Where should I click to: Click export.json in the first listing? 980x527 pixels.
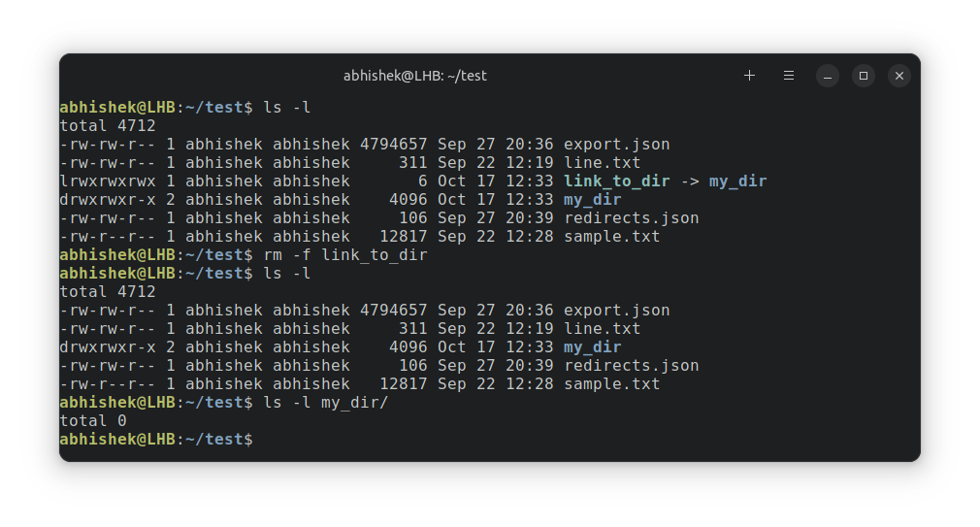click(617, 145)
